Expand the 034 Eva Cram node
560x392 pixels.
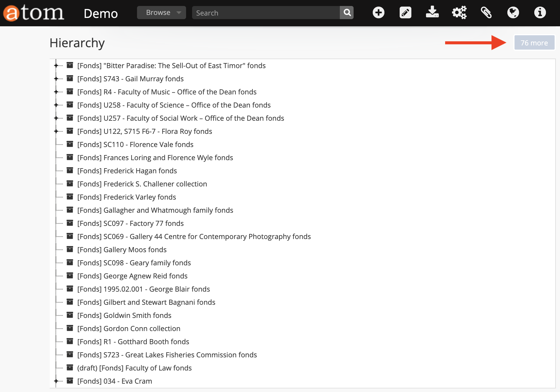(56, 381)
